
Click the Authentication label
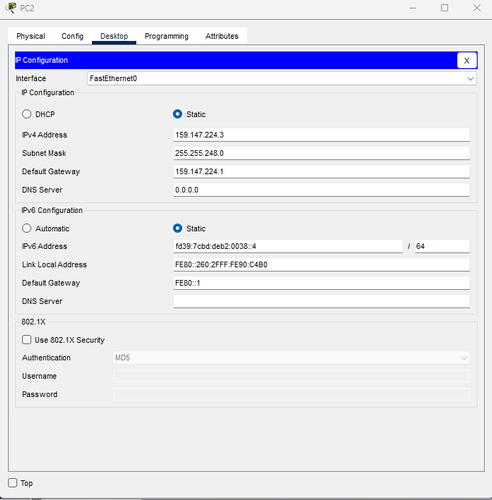click(46, 358)
